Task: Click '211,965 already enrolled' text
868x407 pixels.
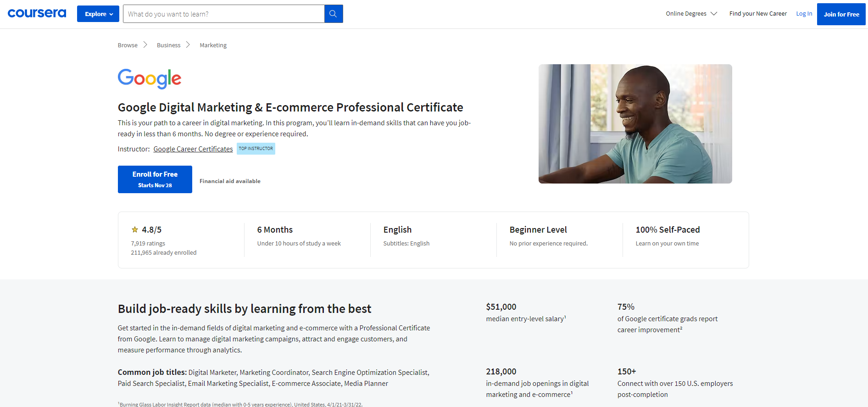Action: [164, 253]
